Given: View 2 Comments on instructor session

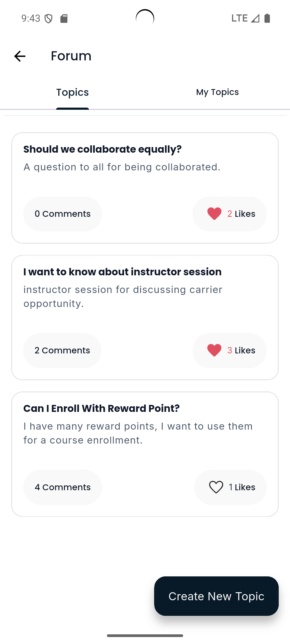Looking at the screenshot, I should (62, 350).
